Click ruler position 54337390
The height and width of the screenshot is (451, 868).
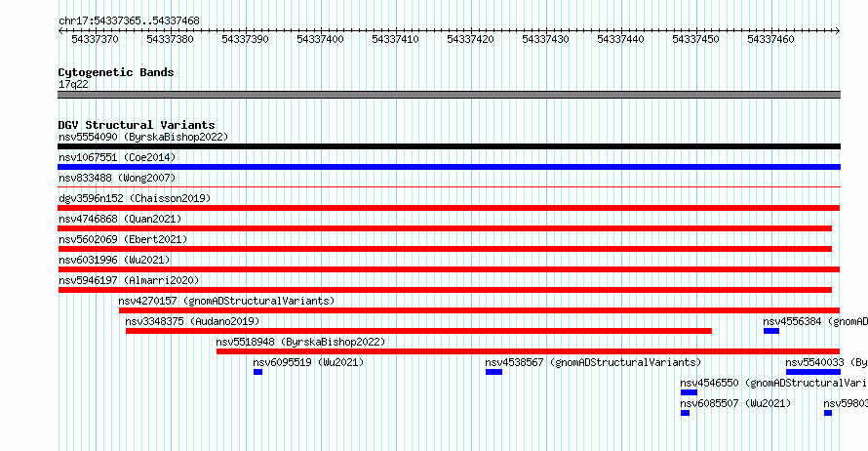tap(245, 39)
